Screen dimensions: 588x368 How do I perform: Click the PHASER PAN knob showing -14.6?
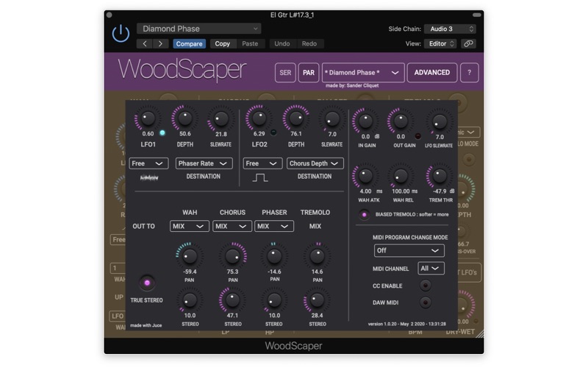pos(274,256)
